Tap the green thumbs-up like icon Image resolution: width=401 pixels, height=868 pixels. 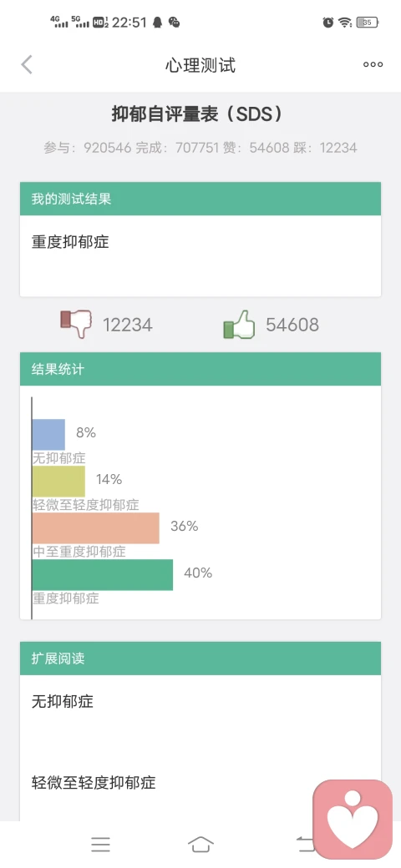[239, 325]
